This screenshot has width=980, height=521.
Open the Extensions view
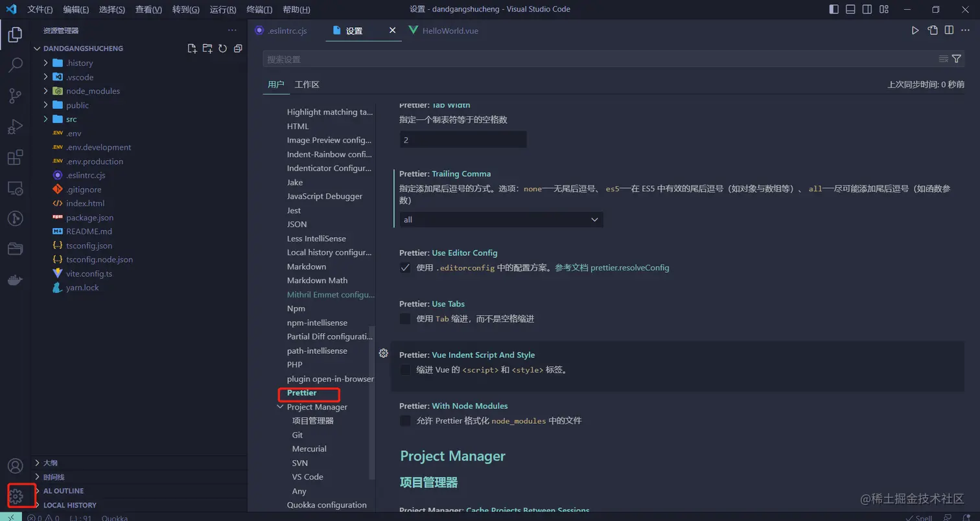coord(15,157)
